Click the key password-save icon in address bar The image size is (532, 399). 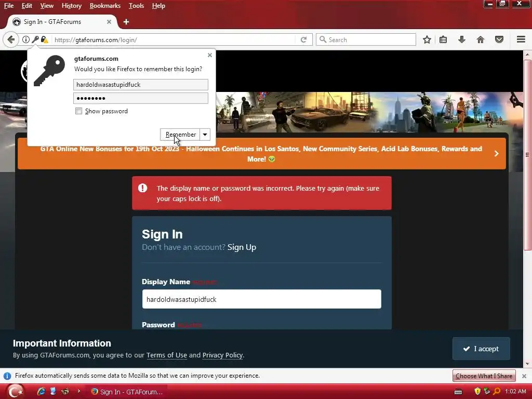(x=35, y=39)
